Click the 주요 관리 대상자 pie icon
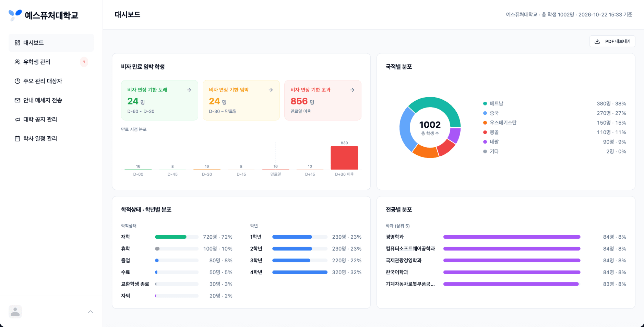Image resolution: width=644 pixels, height=327 pixels. (x=17, y=81)
